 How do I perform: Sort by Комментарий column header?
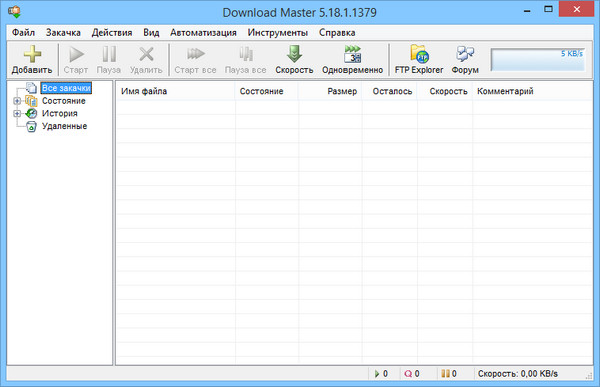(x=532, y=91)
